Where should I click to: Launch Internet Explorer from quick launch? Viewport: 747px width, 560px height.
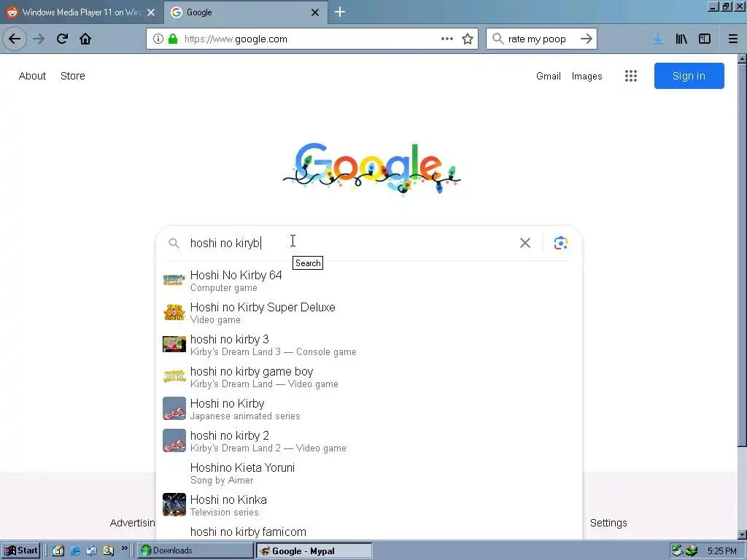pyautogui.click(x=75, y=551)
